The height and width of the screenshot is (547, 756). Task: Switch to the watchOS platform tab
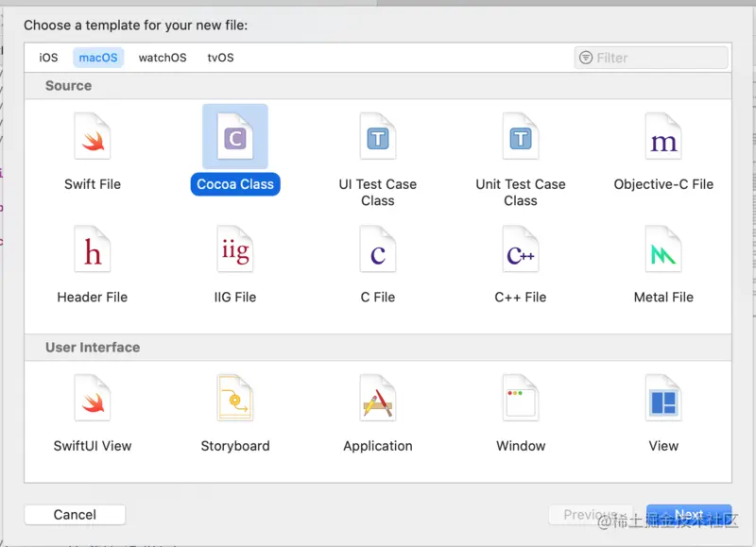pos(163,58)
